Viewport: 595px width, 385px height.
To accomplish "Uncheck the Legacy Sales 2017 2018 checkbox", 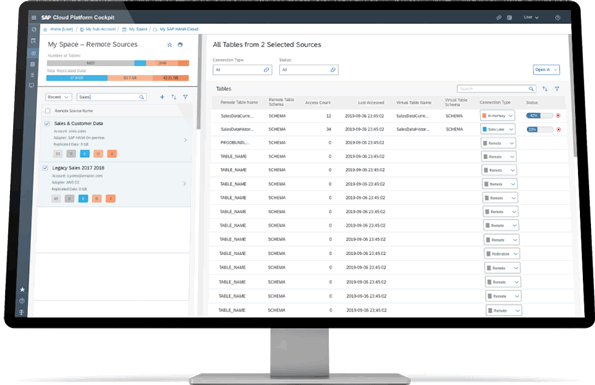I will click(45, 168).
